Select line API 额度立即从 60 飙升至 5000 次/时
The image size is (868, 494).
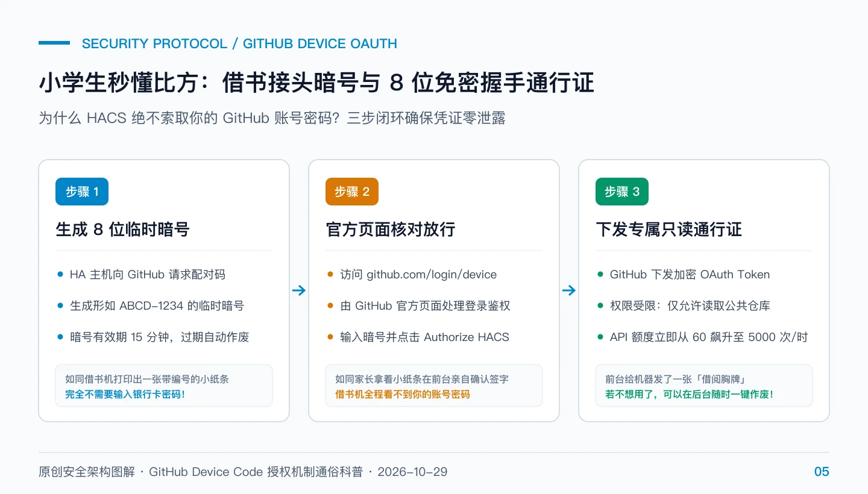click(x=709, y=337)
